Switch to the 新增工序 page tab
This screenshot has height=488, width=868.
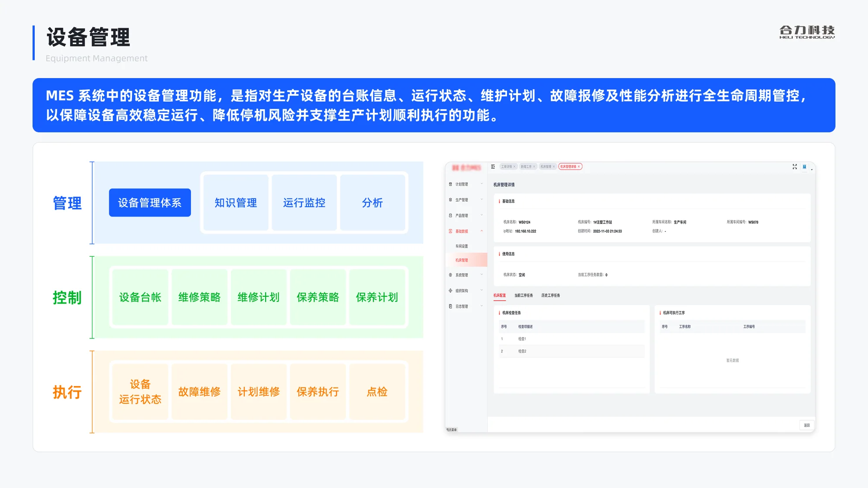(528, 167)
